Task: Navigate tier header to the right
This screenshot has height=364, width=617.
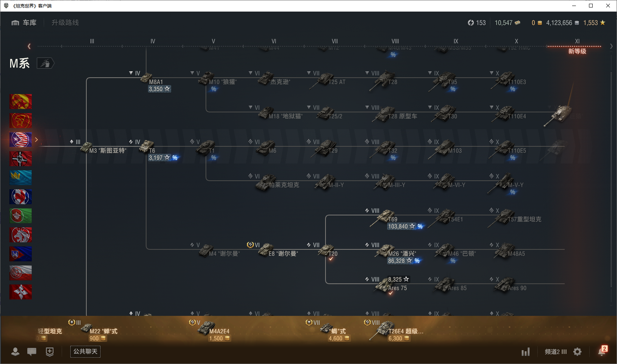Action: click(611, 46)
